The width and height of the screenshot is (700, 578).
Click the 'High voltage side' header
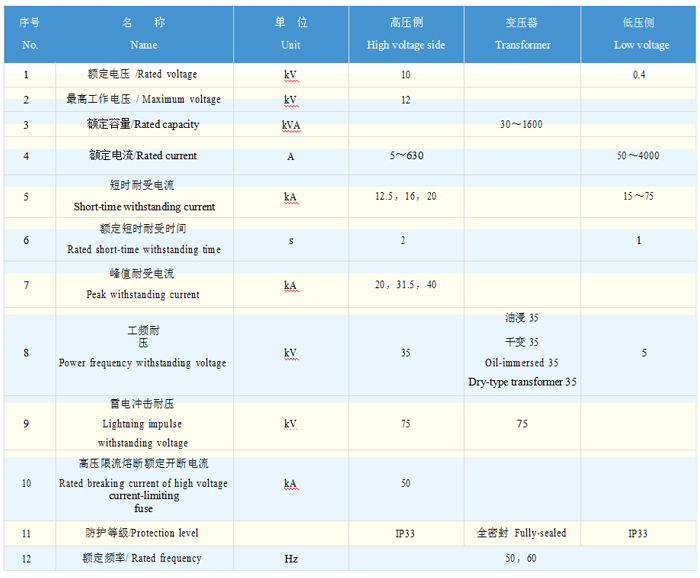click(x=406, y=34)
